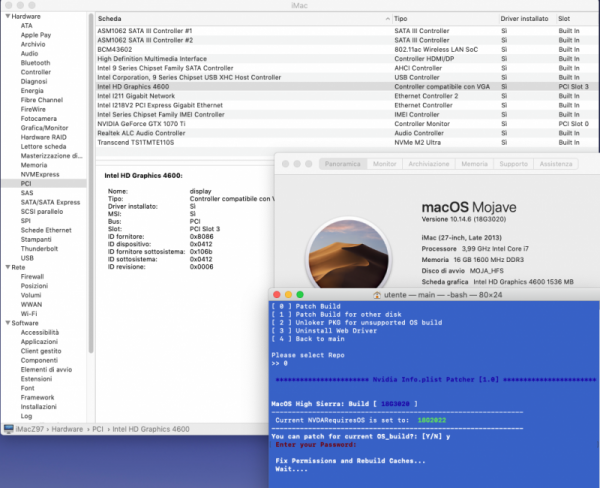The width and height of the screenshot is (600, 488).
Task: Collapse the Software section disclosure triangle
Action: coord(6,323)
